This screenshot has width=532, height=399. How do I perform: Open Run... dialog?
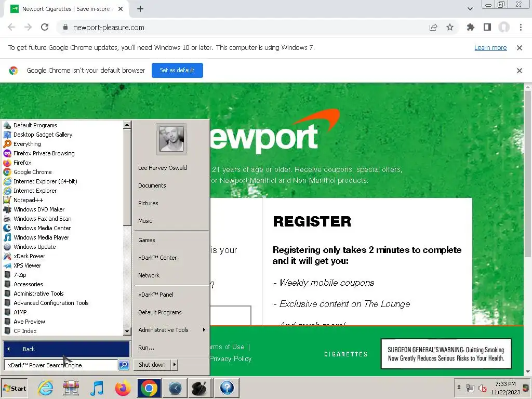146,348
